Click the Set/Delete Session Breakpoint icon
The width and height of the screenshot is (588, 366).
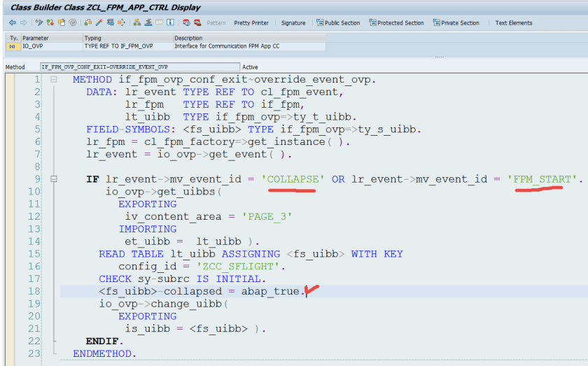(186, 23)
